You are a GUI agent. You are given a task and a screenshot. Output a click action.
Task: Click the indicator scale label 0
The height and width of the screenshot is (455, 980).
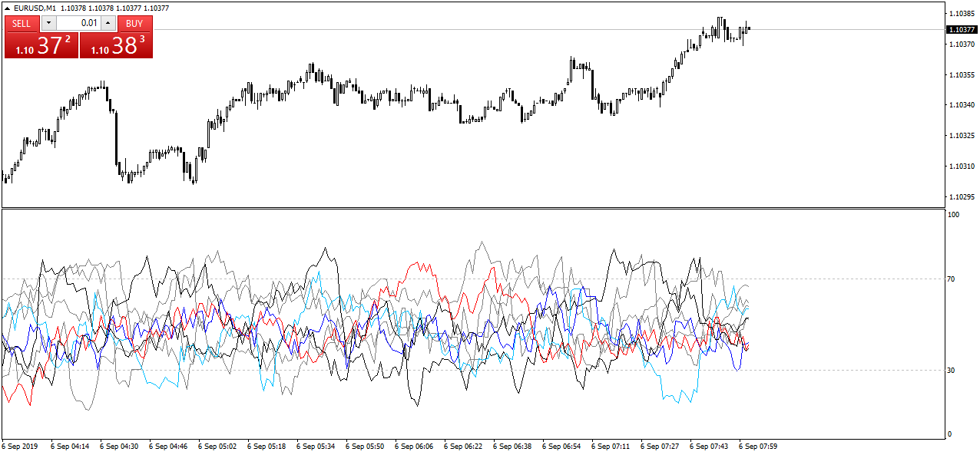coord(951,434)
